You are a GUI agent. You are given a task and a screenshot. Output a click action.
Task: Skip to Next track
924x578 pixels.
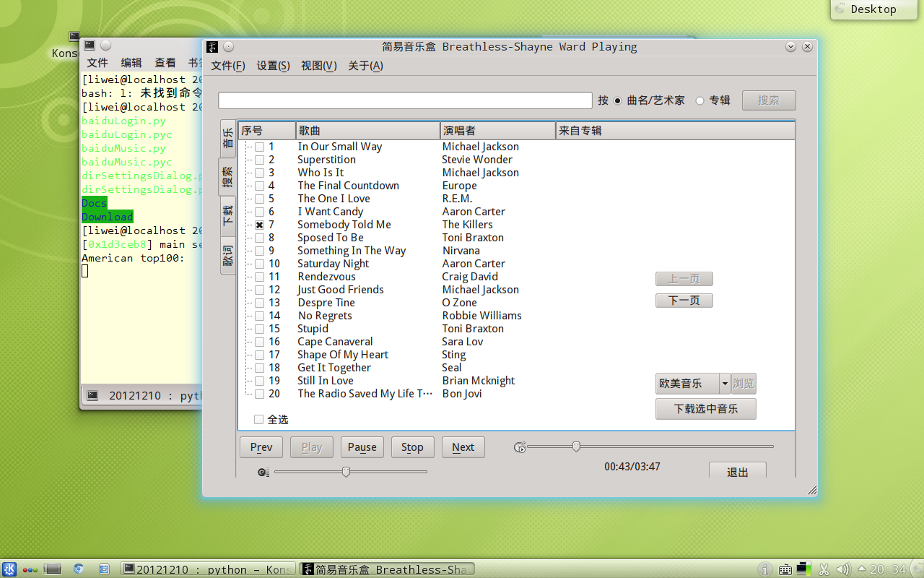(x=463, y=447)
